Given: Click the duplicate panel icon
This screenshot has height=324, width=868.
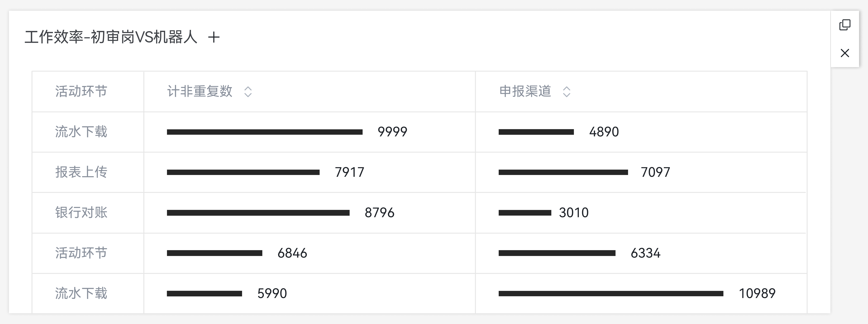Looking at the screenshot, I should pyautogui.click(x=845, y=25).
